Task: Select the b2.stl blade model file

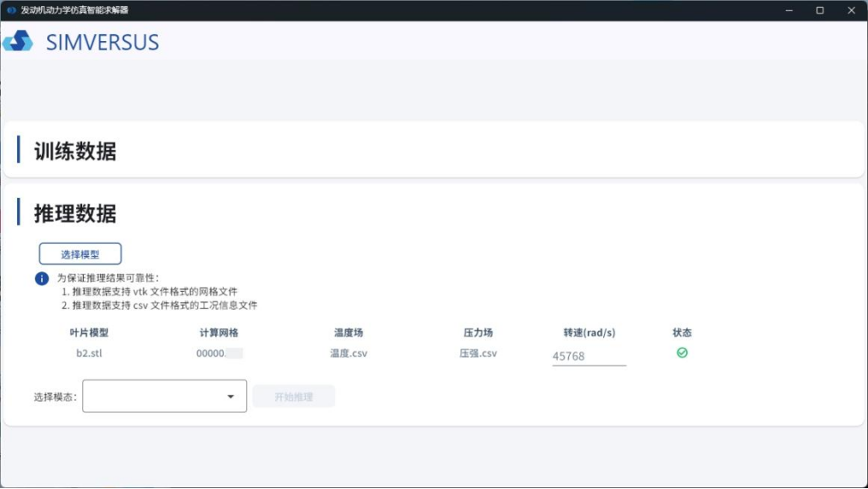Action: coord(89,353)
